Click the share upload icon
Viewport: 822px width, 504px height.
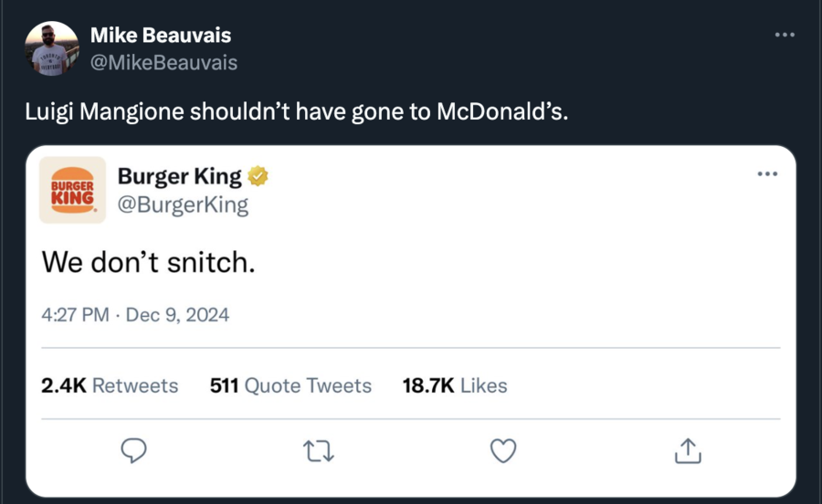click(687, 449)
